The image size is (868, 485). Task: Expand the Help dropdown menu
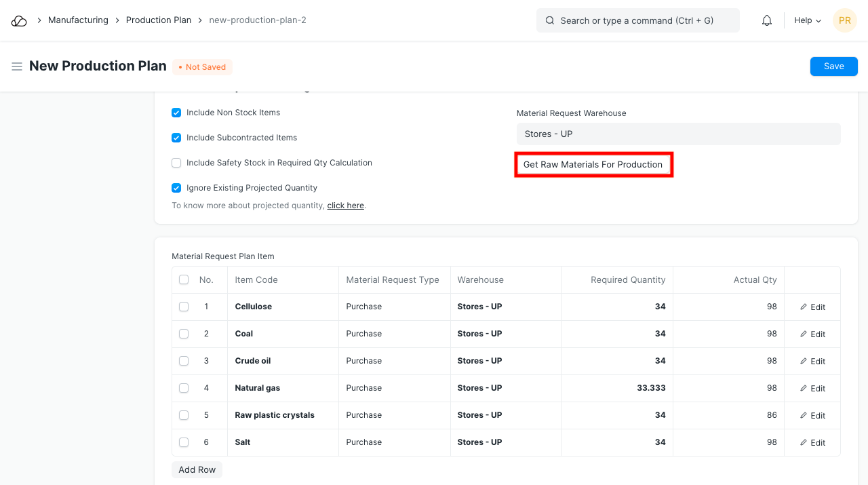click(807, 20)
